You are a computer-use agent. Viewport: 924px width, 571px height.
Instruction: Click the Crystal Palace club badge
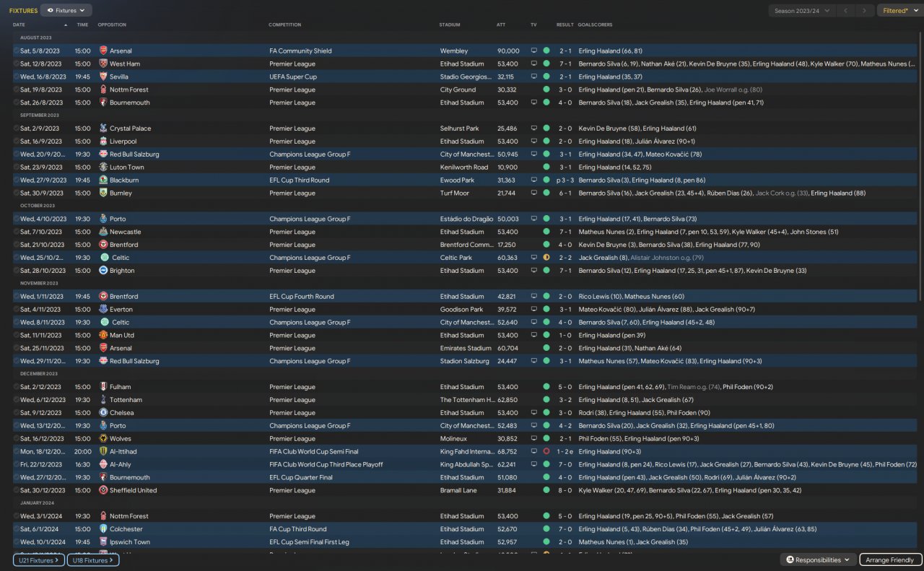click(103, 128)
